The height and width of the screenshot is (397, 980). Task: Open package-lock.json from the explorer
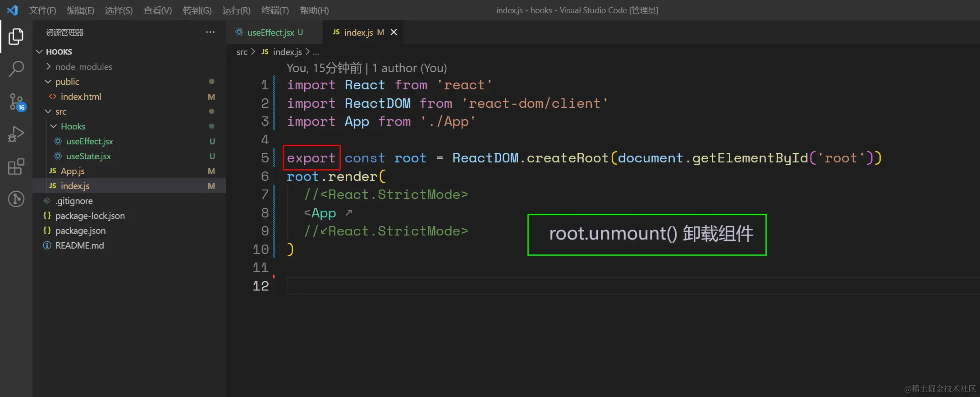[x=90, y=216]
